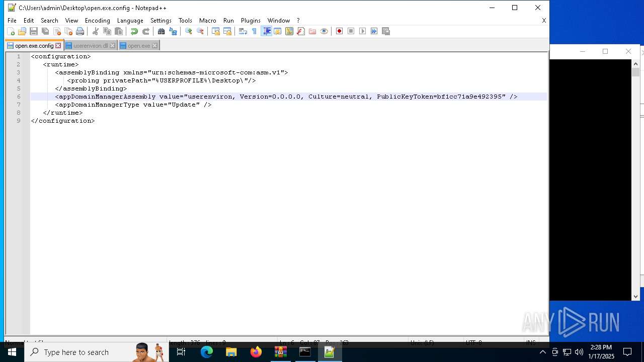The width and height of the screenshot is (644, 362).
Task: Click the Zoom In toolbar icon
Action: 189,31
